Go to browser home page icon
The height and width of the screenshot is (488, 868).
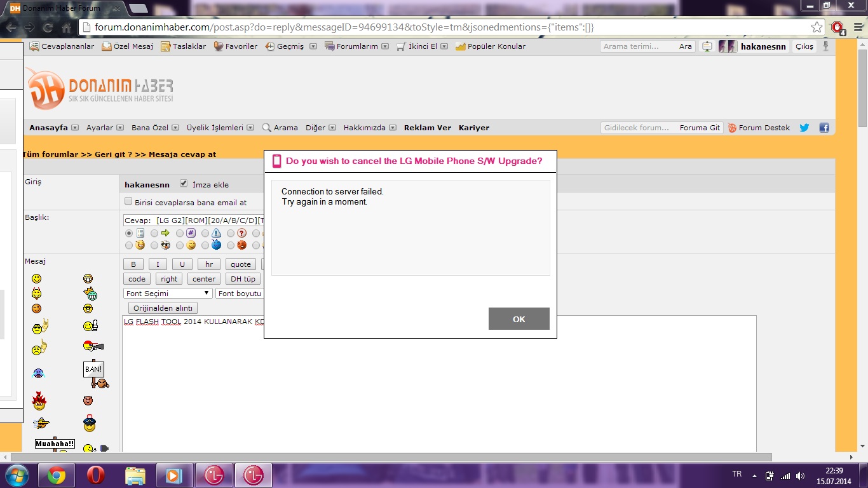point(66,27)
